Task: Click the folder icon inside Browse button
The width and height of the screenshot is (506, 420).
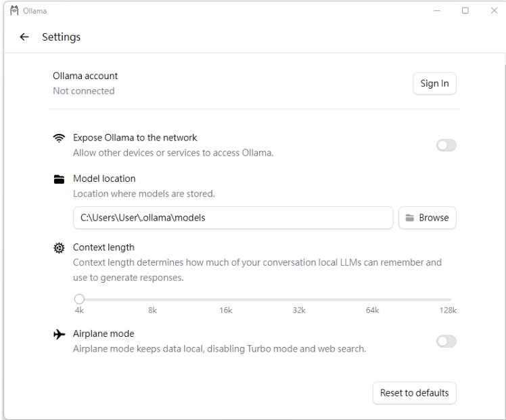Action: tap(410, 218)
